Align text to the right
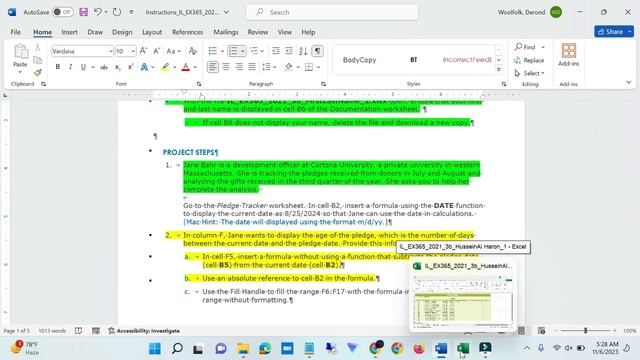The image size is (640, 360). [239, 67]
